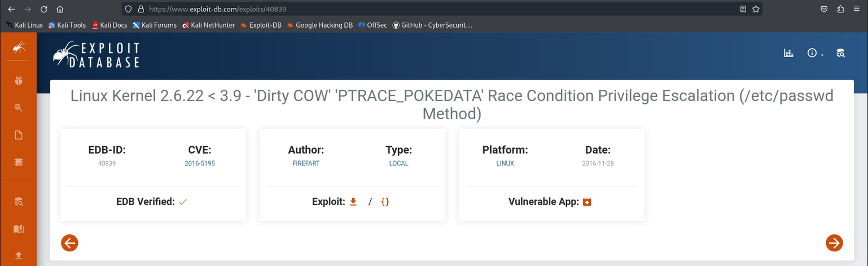Open CVE 2016-5195 link
This screenshot has width=868, height=266.
(x=200, y=163)
